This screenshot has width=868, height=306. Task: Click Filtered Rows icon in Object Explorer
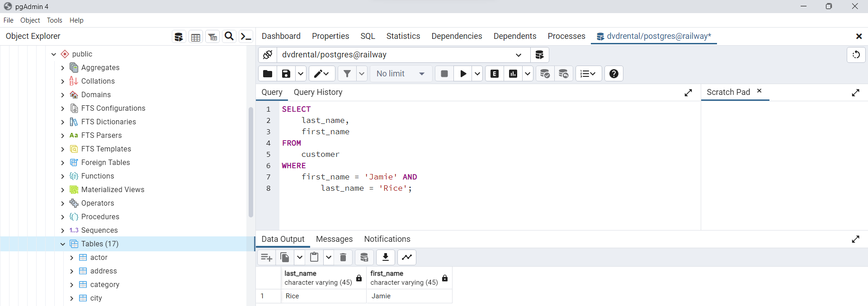click(212, 37)
